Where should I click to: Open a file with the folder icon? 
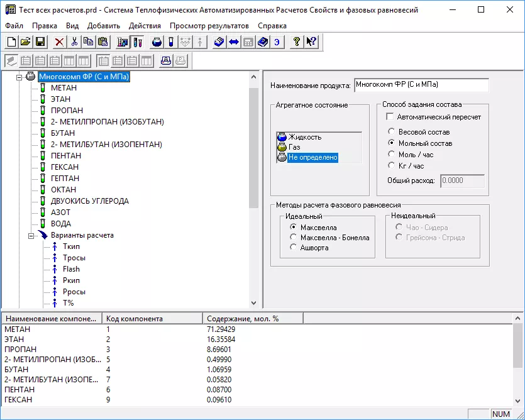point(25,42)
